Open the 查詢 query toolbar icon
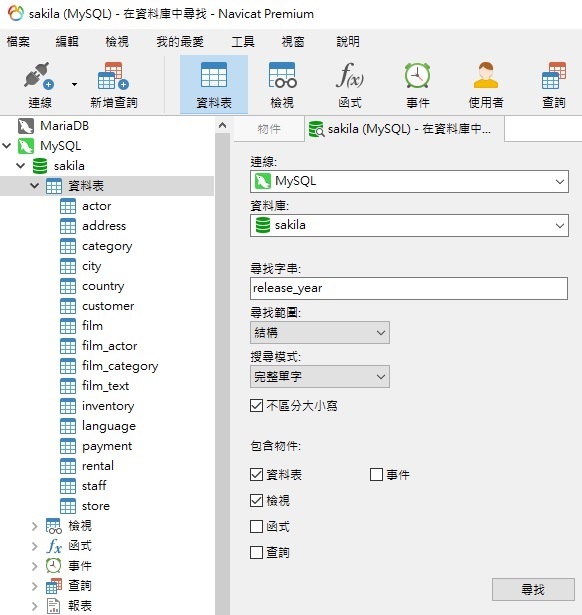The width and height of the screenshot is (582, 615). click(x=553, y=75)
